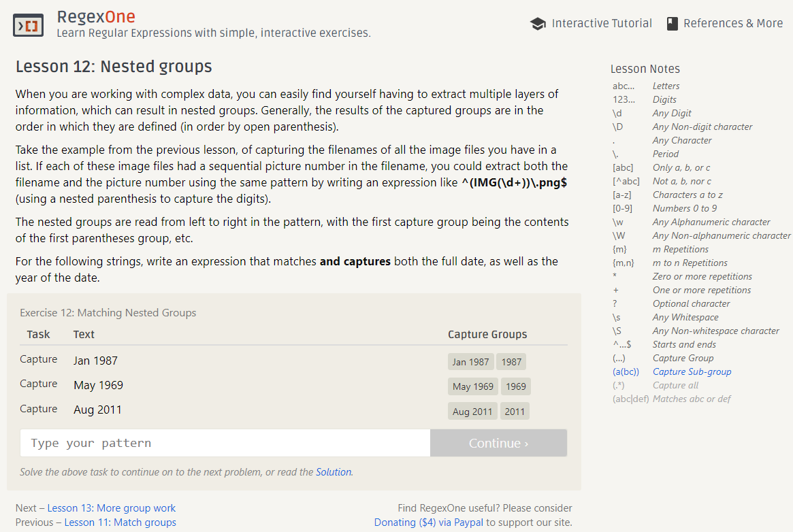The height and width of the screenshot is (532, 793).
Task: Open the Solution link
Action: coord(334,472)
